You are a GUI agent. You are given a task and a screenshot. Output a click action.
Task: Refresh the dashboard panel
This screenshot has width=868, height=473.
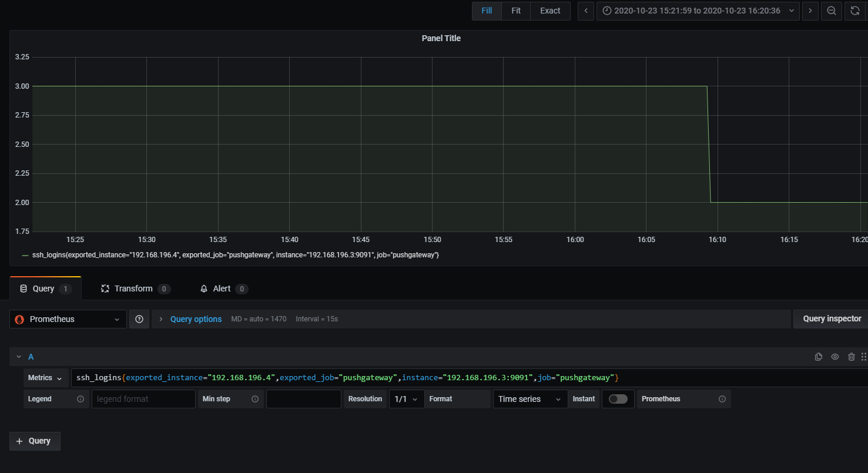pyautogui.click(x=855, y=11)
